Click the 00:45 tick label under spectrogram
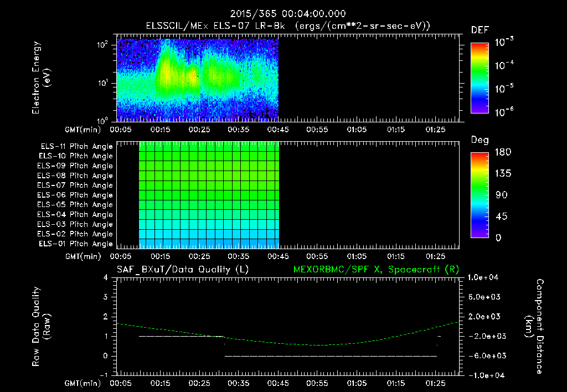 point(278,130)
